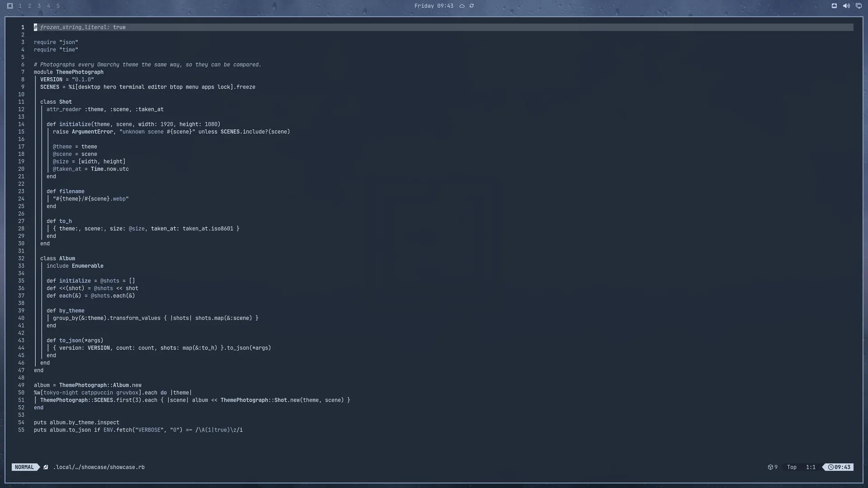868x488 pixels.
Task: Click line number 23 in the gutter
Action: point(21,191)
